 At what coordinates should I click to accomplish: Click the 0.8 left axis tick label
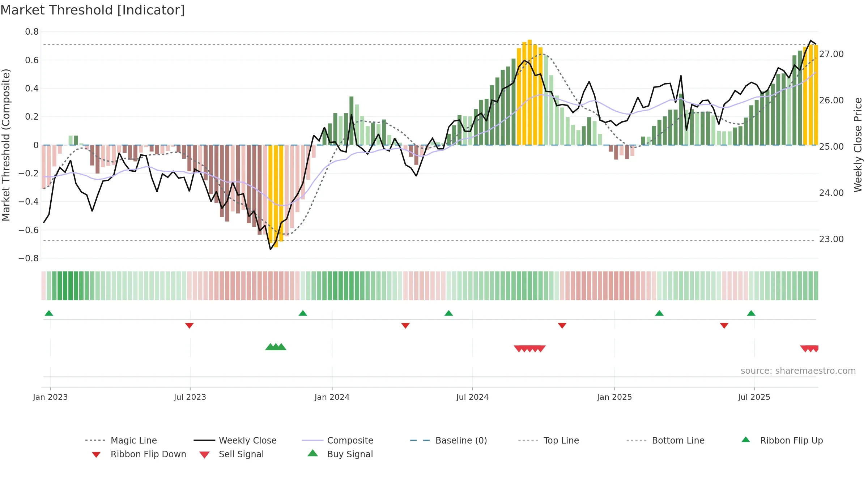tap(32, 32)
